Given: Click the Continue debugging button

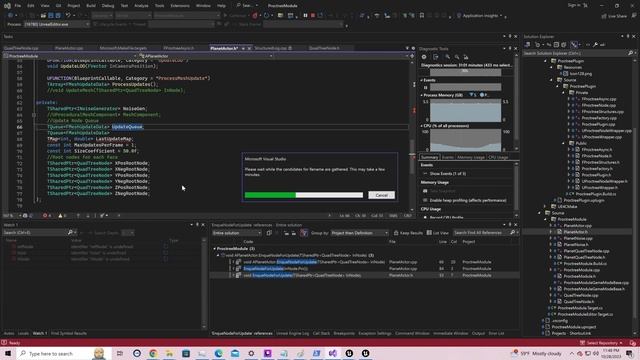Looking at the screenshot, I should (x=236, y=16).
